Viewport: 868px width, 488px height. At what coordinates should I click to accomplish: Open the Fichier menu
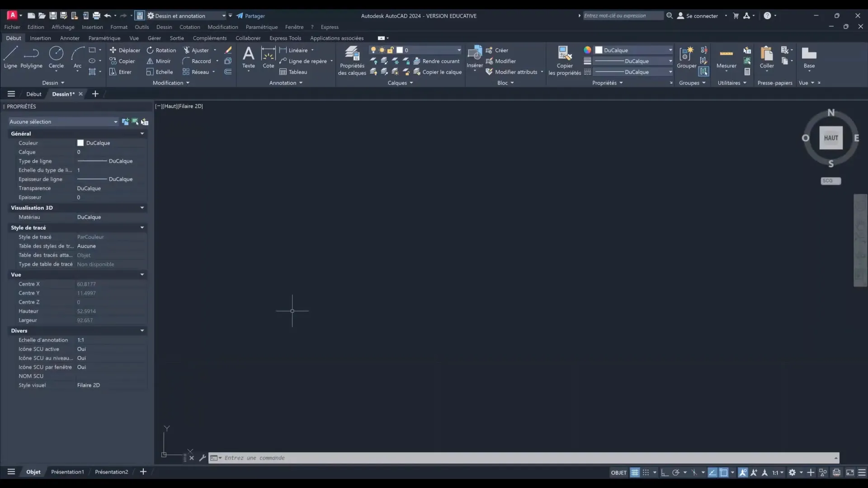click(12, 27)
